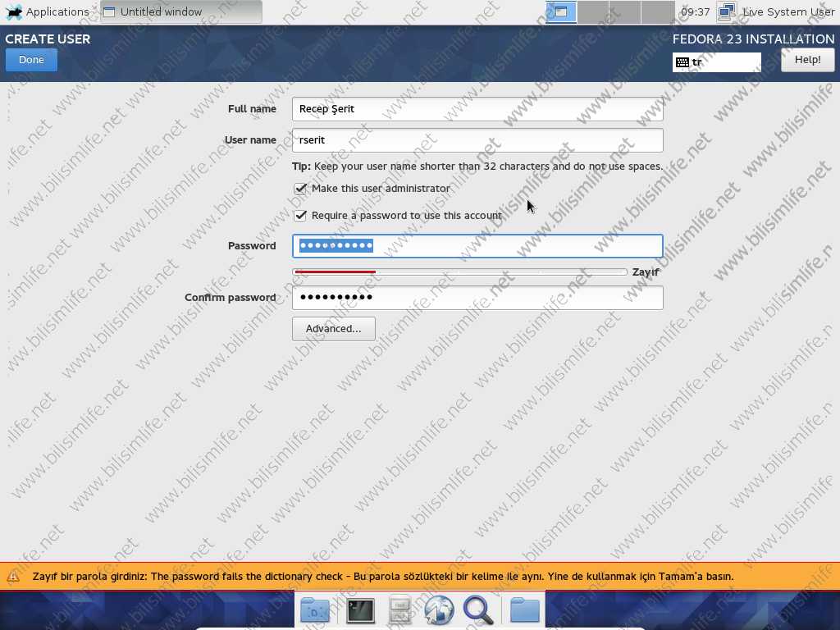Click the password strength bar
840x630 pixels.
(x=459, y=272)
